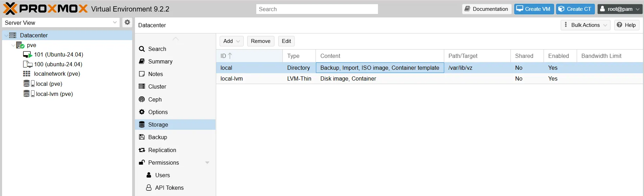The height and width of the screenshot is (196, 644).
Task: Sort by the Type column header
Action: (299, 56)
